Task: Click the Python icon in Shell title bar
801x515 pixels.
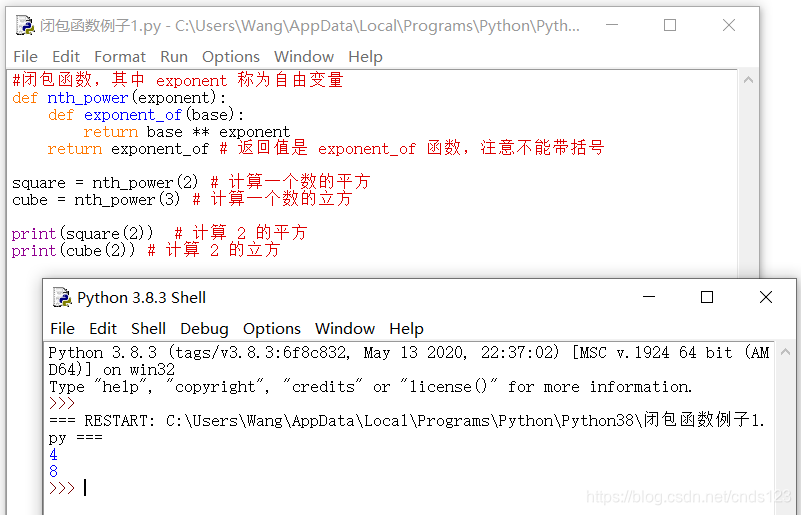Action: pos(62,297)
